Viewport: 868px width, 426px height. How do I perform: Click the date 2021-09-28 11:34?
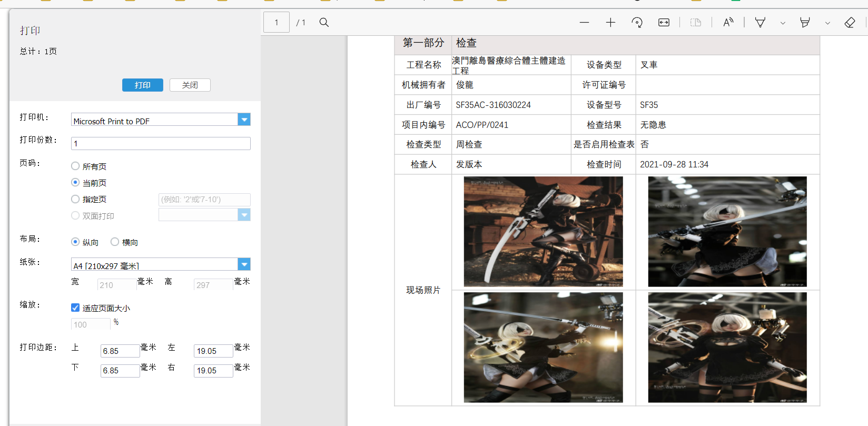click(674, 164)
